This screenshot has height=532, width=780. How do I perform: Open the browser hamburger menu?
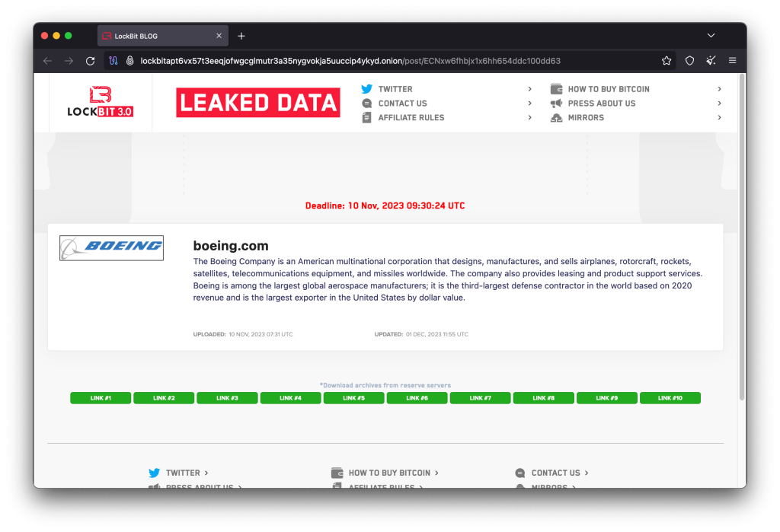[x=732, y=61]
